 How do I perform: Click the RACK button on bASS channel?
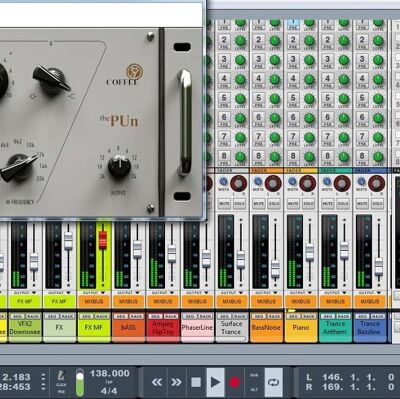tap(136, 316)
